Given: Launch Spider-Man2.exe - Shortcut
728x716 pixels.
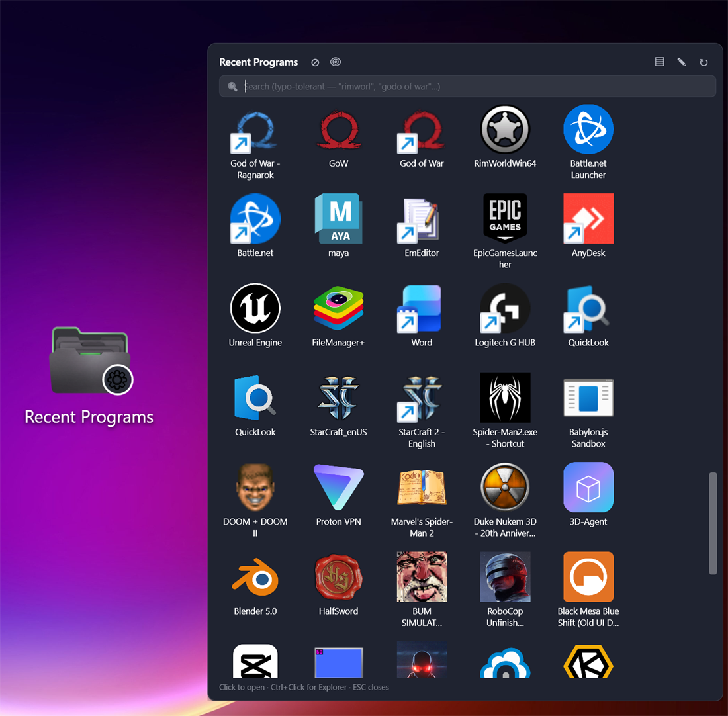Looking at the screenshot, I should point(505,398).
